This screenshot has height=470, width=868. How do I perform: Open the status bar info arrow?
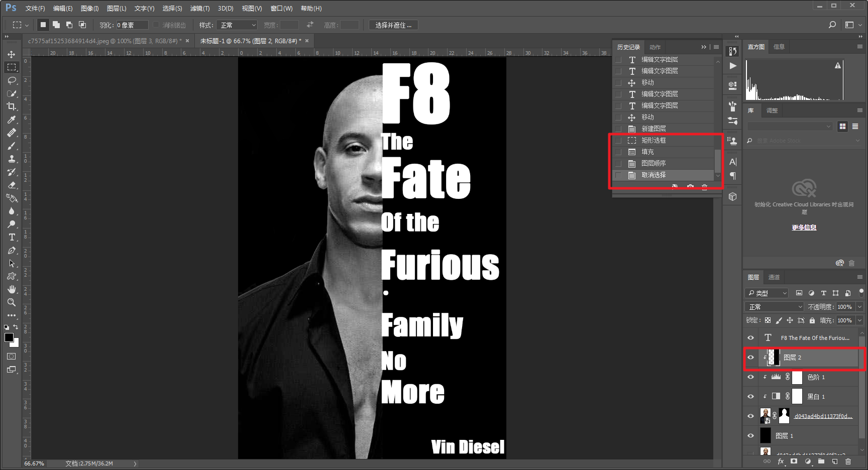coord(135,464)
